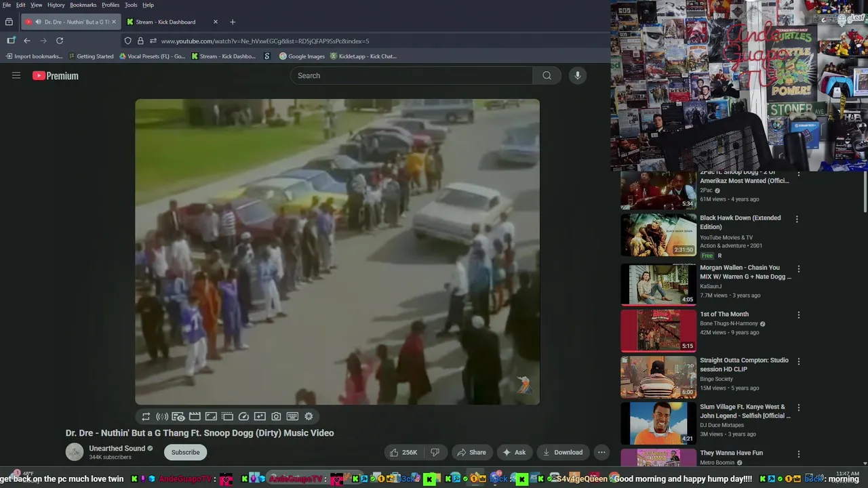868x488 pixels.
Task: Open the Slum Village Selfish thumbnail
Action: pos(658,424)
